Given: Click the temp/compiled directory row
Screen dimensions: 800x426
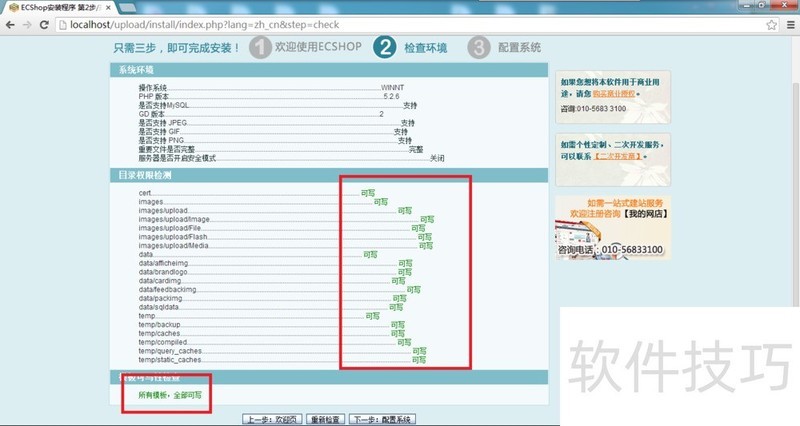Looking at the screenshot, I should click(x=275, y=342).
